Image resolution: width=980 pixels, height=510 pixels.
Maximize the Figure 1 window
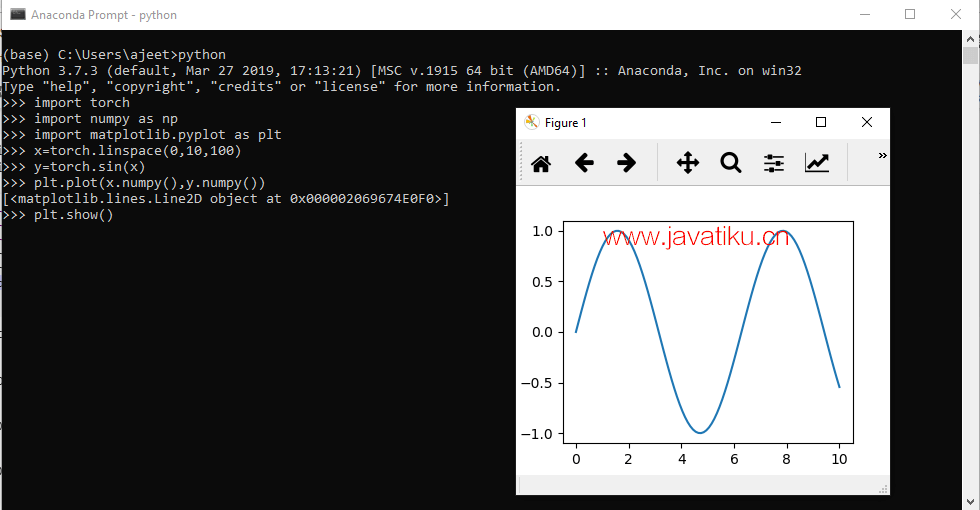pos(821,122)
